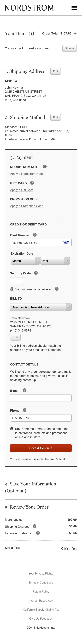Open the hamburger navigation menu
This screenshot has height=644, width=82.
[x=74, y=8]
